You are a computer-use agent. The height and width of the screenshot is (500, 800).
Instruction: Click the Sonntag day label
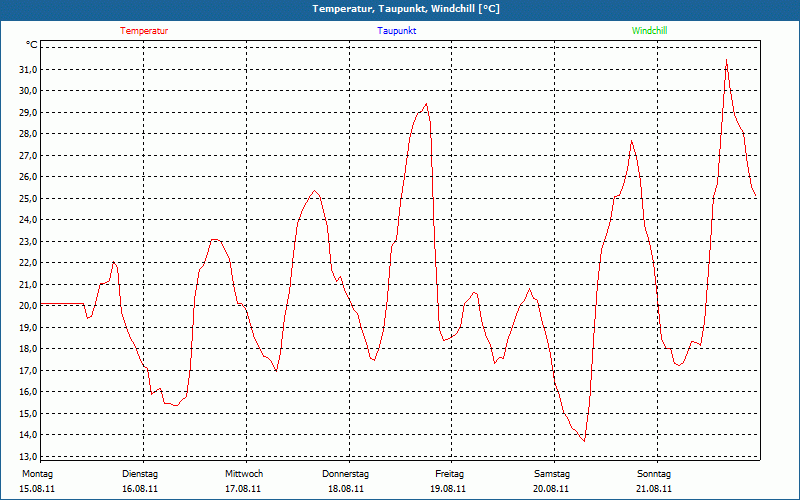[x=654, y=474]
